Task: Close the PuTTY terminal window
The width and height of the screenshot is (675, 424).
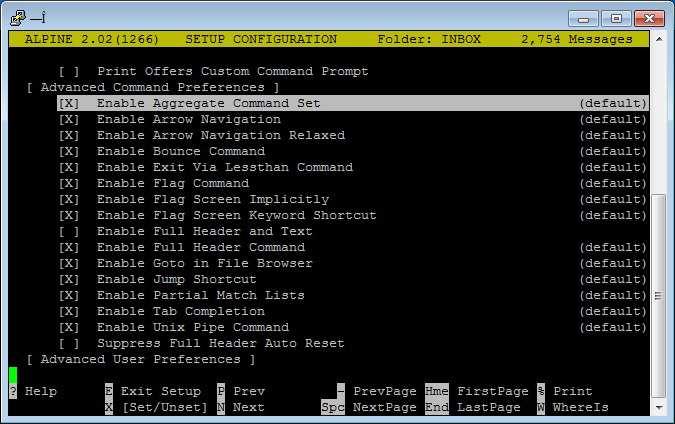Action: 649,19
